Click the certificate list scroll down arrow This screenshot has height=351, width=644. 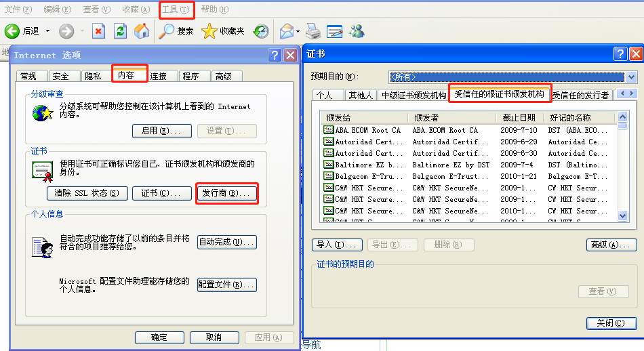coord(622,215)
